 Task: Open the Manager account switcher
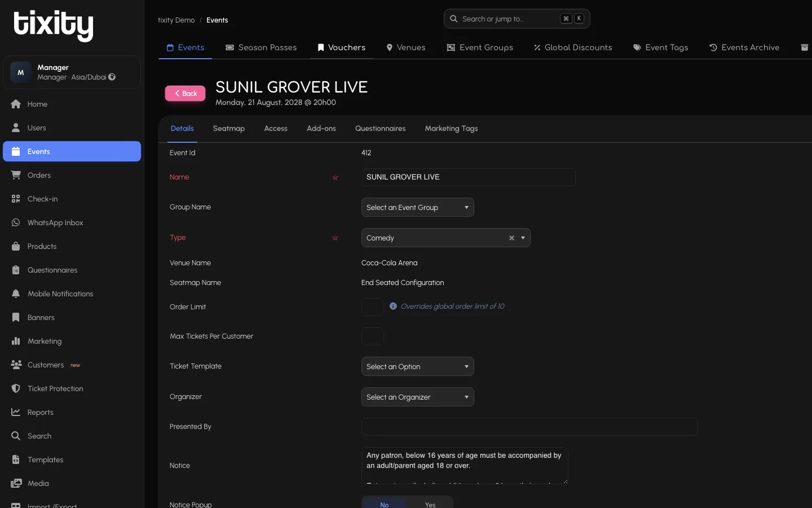pyautogui.click(x=72, y=72)
